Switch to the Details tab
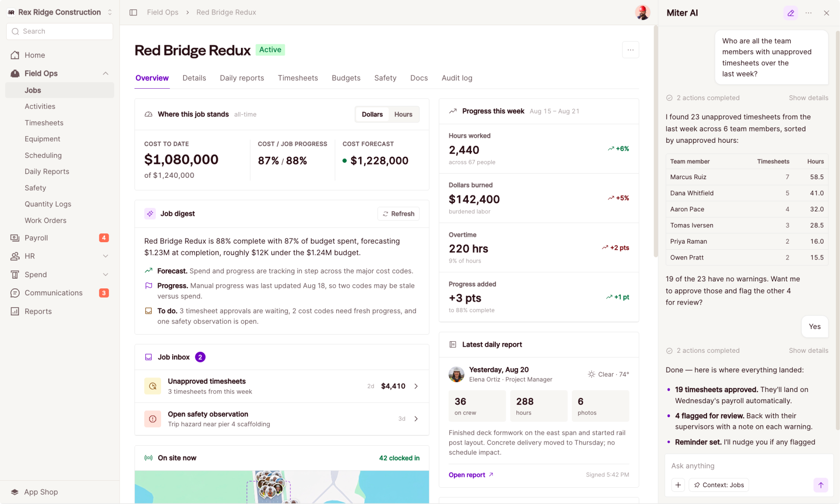This screenshot has height=504, width=840. tap(194, 78)
